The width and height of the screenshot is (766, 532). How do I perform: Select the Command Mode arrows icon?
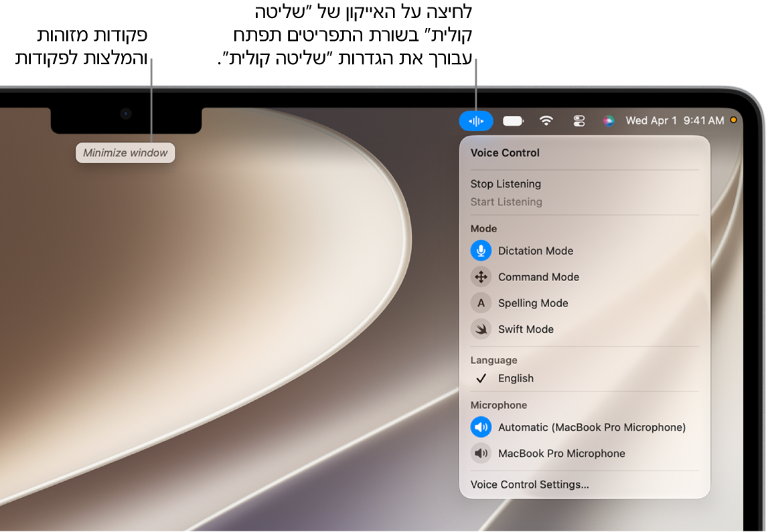click(x=481, y=277)
